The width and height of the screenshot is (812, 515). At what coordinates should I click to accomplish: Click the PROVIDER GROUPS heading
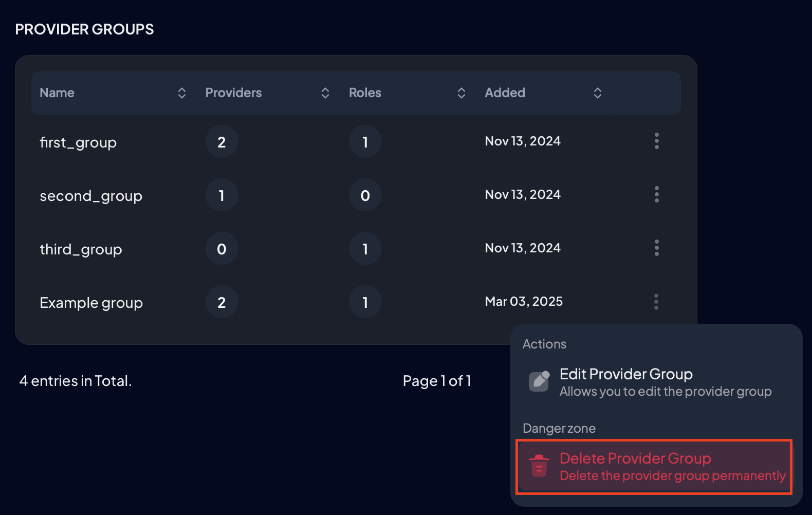coord(84,29)
